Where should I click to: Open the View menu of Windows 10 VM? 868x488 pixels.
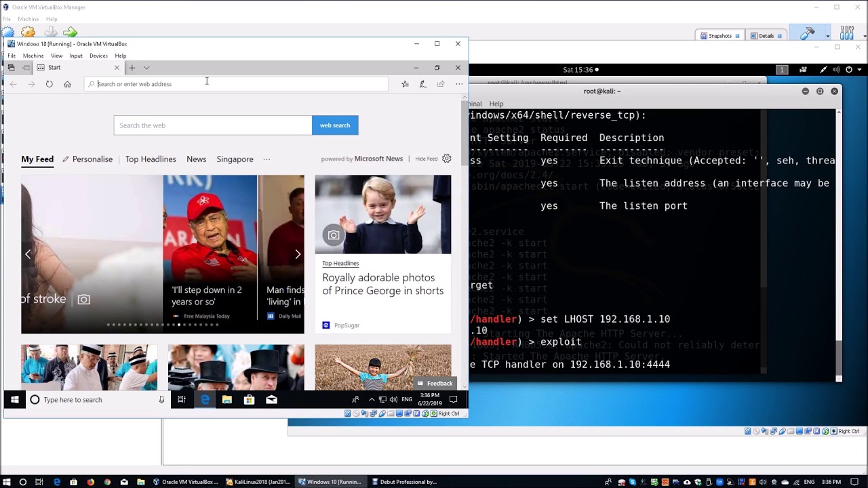(57, 56)
